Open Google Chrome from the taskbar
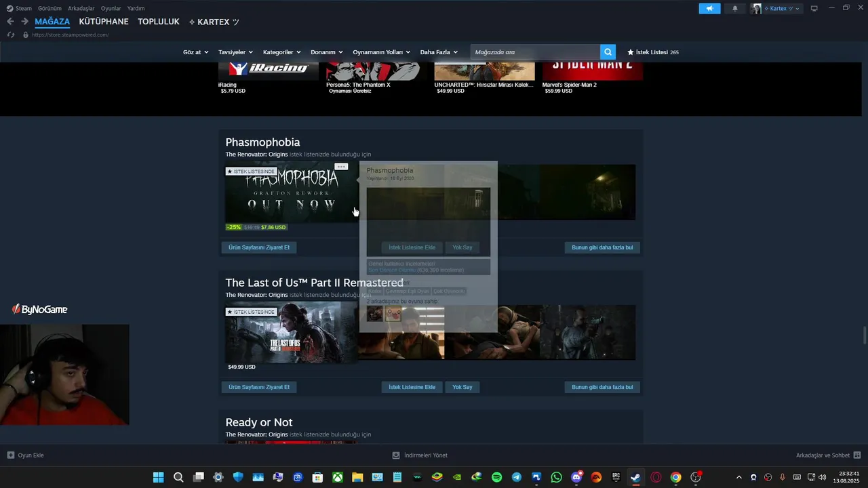The height and width of the screenshot is (488, 868). 675,477
